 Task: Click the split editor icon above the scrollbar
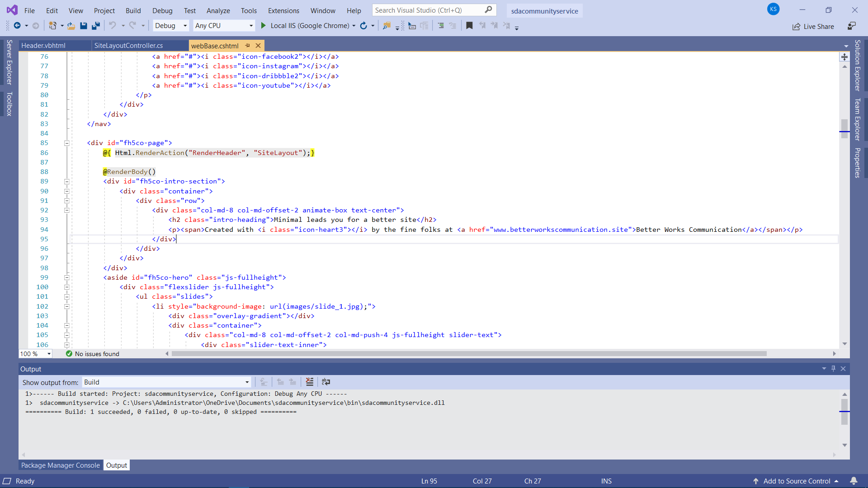(x=844, y=56)
